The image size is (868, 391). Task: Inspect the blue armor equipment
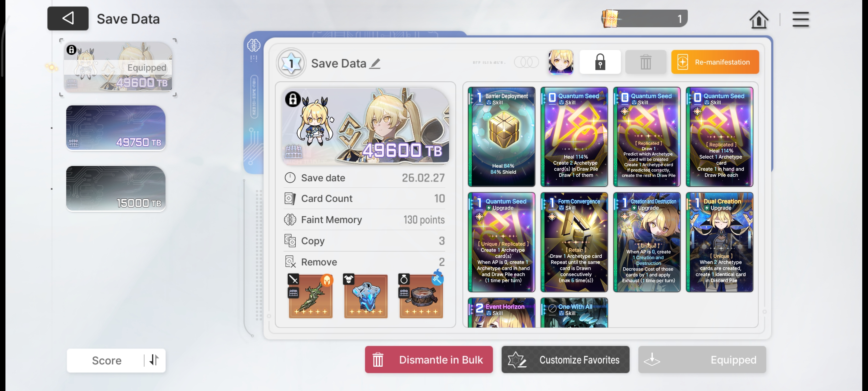click(366, 296)
